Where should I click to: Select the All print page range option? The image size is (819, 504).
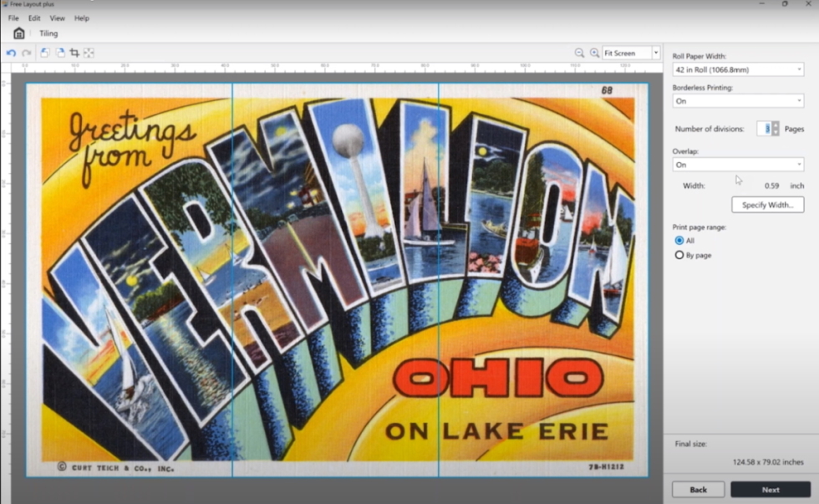(x=678, y=240)
